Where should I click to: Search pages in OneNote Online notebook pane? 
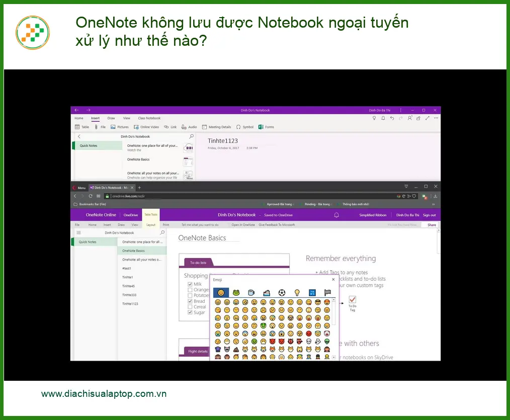(x=162, y=232)
